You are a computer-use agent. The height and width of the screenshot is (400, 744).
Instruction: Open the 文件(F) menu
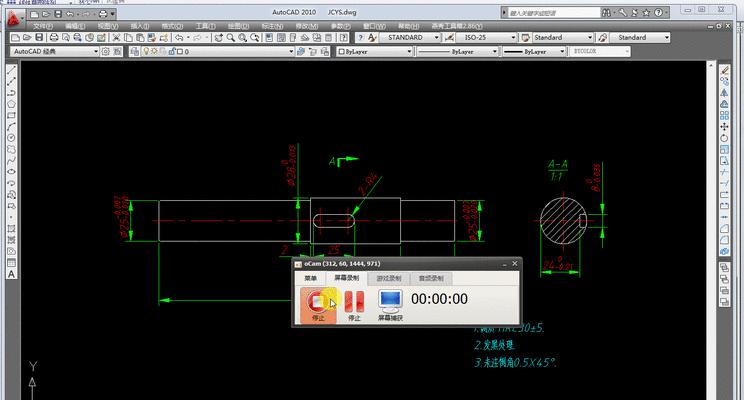[43, 26]
